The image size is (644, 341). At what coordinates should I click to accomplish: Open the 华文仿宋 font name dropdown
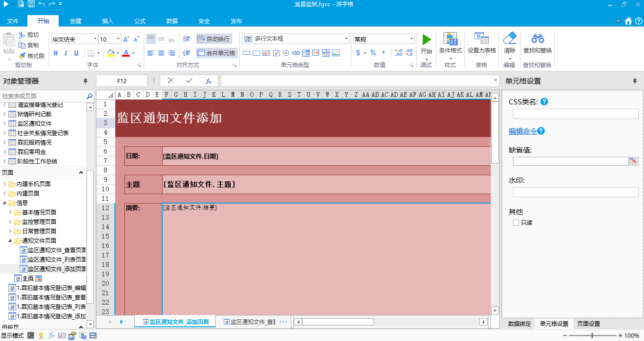pos(95,39)
